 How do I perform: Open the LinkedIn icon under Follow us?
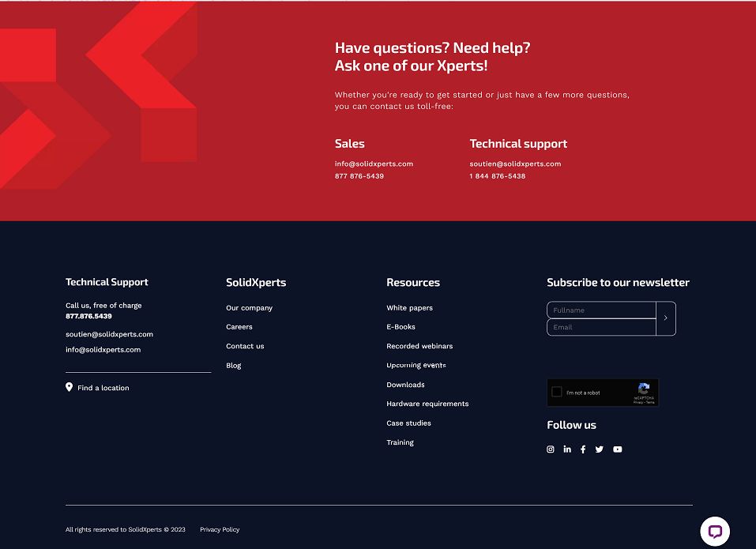[566, 449]
